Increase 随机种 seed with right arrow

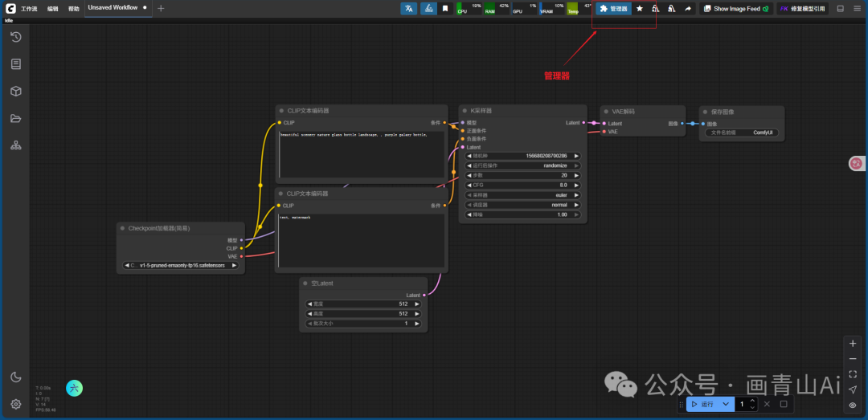tap(576, 156)
